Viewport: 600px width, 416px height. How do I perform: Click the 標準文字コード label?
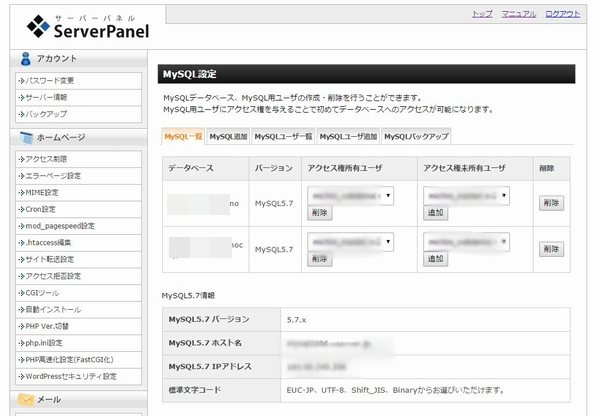point(195,390)
